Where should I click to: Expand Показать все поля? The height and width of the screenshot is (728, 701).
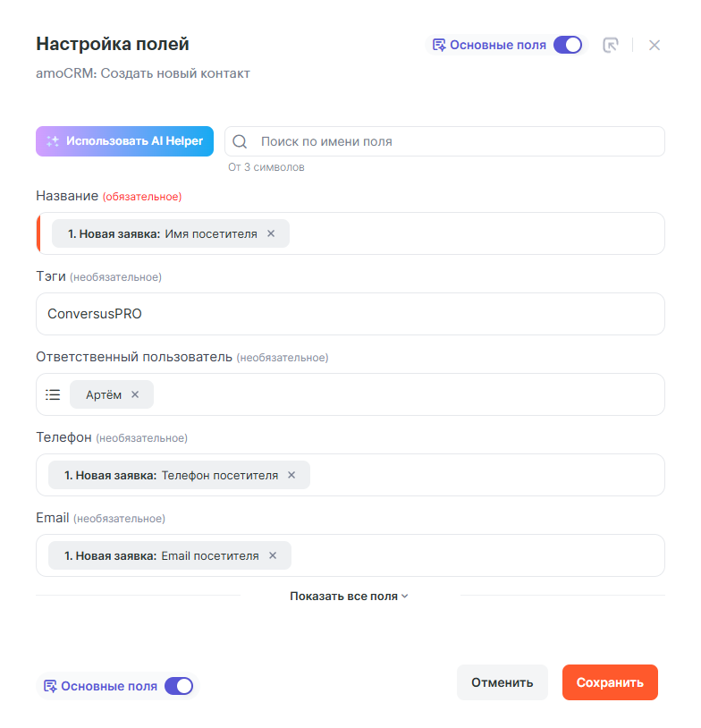click(x=349, y=596)
